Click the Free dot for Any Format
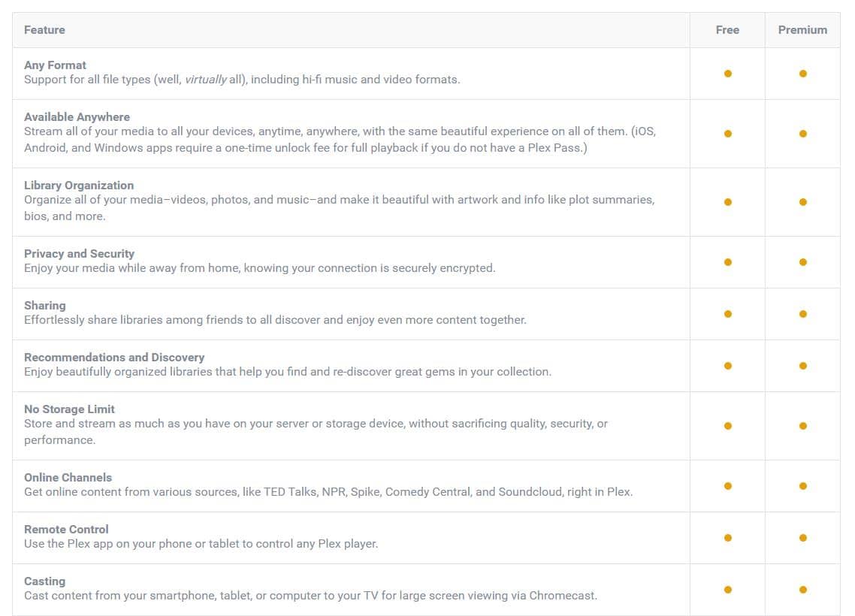Screen dimensions: 855x616 (727, 74)
